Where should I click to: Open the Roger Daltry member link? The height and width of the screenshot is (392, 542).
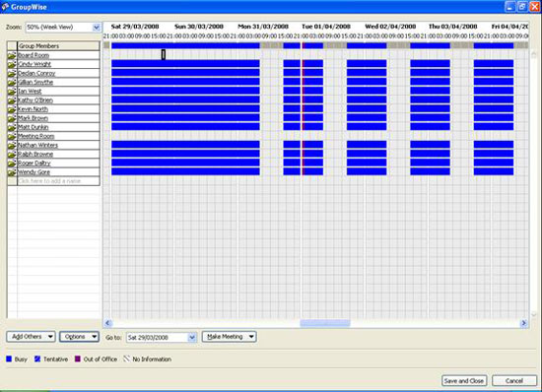34,163
